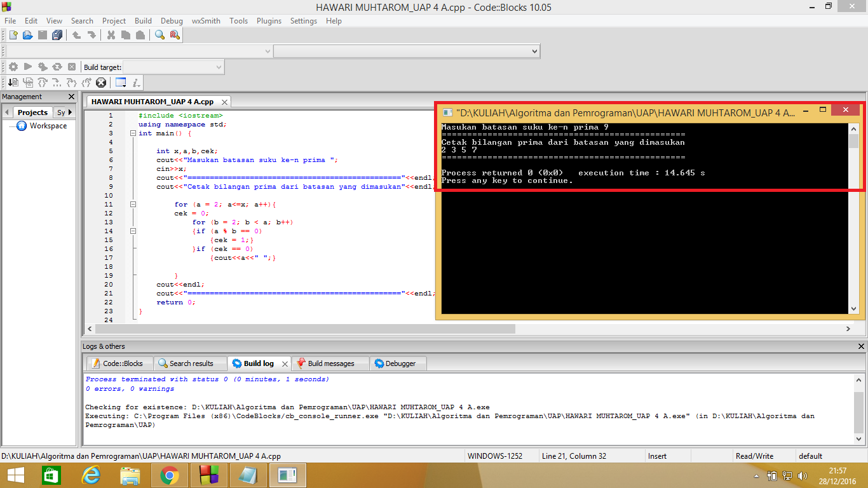Viewport: 868px width, 488px height.
Task: Open Internet Explorer from the taskbar
Action: pyautogui.click(x=91, y=475)
